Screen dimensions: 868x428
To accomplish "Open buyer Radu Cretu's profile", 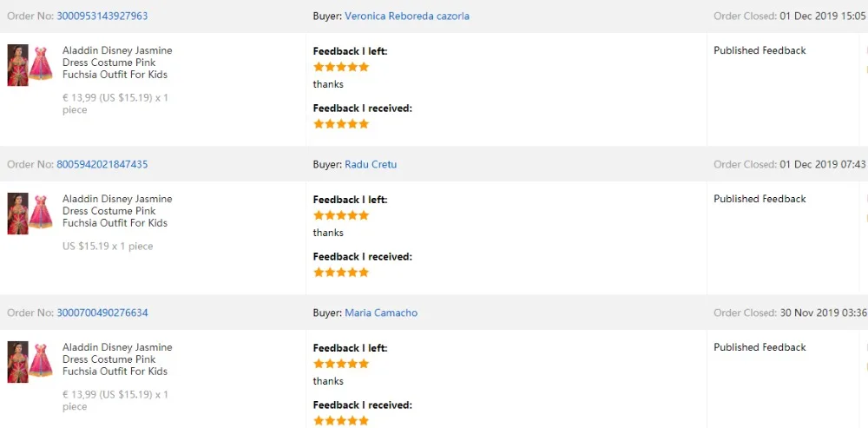I will coord(371,164).
